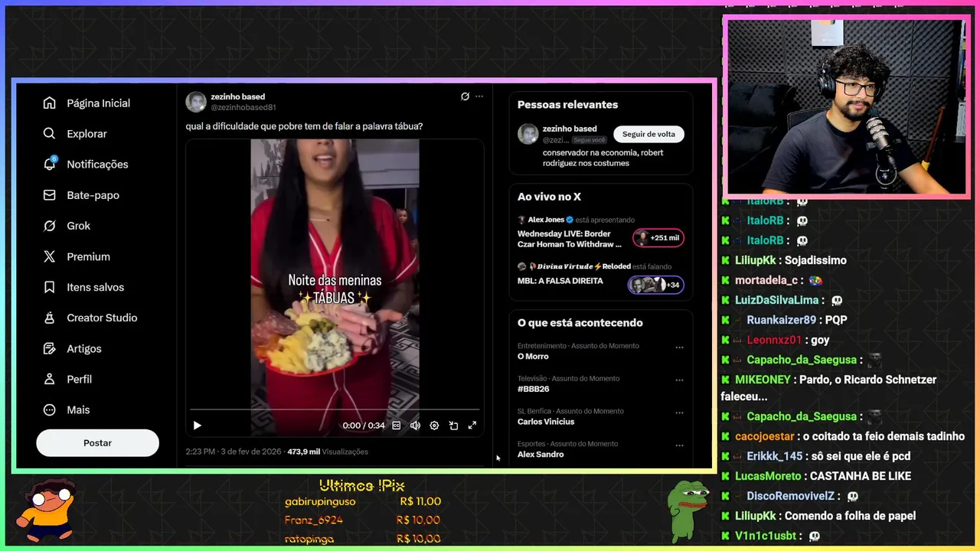Open options for #BBB26 trend
This screenshot has height=551, width=980.
(679, 380)
